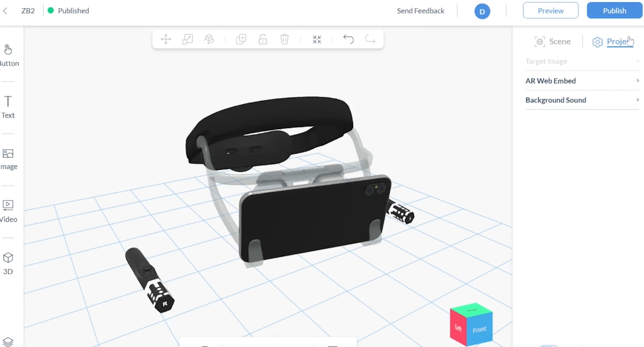Go back with the left arrow
644x347 pixels.
pyautogui.click(x=5, y=11)
